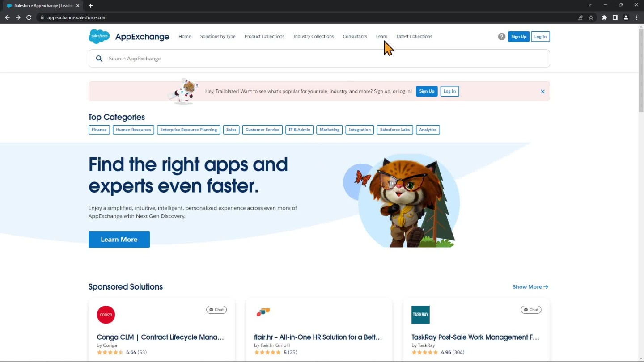Image resolution: width=644 pixels, height=362 pixels.
Task: Open the help question mark icon
Action: click(501, 37)
